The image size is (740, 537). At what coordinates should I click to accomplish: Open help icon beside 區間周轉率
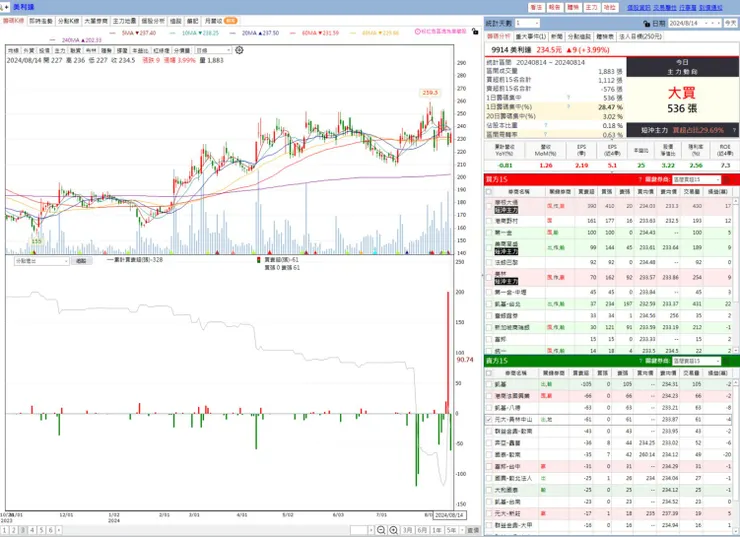click(x=546, y=134)
